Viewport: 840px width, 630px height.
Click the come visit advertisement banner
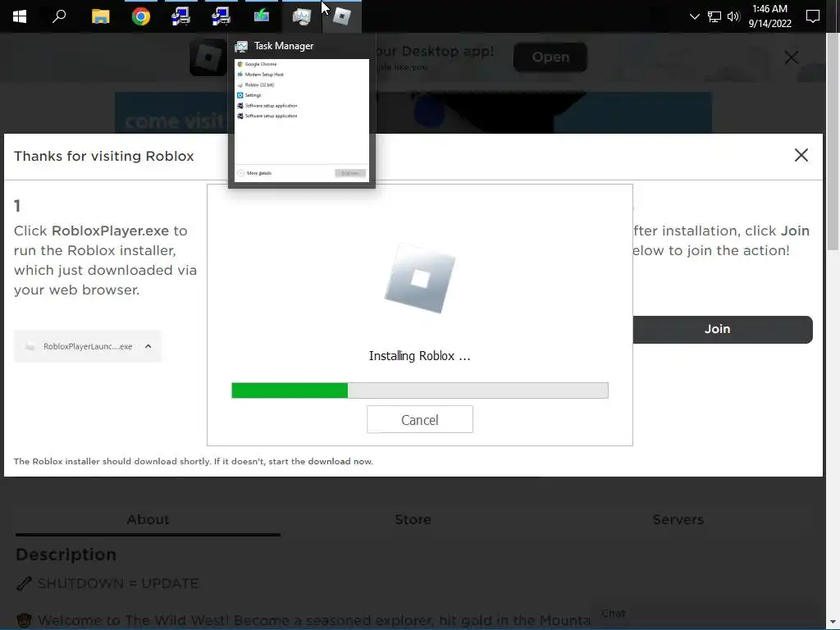(413, 112)
